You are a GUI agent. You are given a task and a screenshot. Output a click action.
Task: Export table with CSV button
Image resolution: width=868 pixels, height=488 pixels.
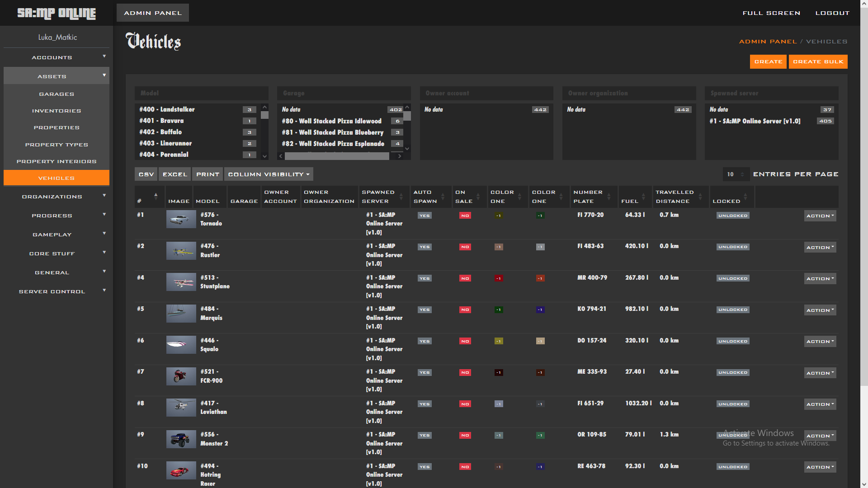(x=146, y=174)
